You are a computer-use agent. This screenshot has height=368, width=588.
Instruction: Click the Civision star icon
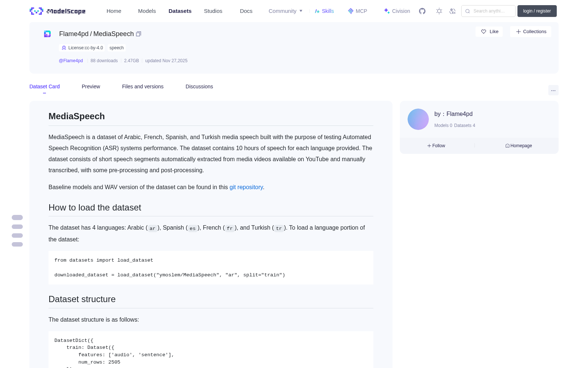tap(387, 11)
